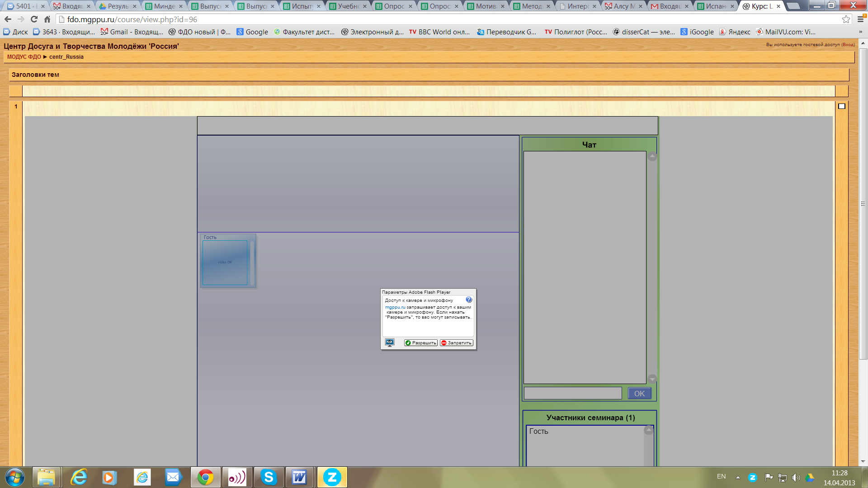Open File Explorer from taskbar
This screenshot has width=868, height=488.
46,477
